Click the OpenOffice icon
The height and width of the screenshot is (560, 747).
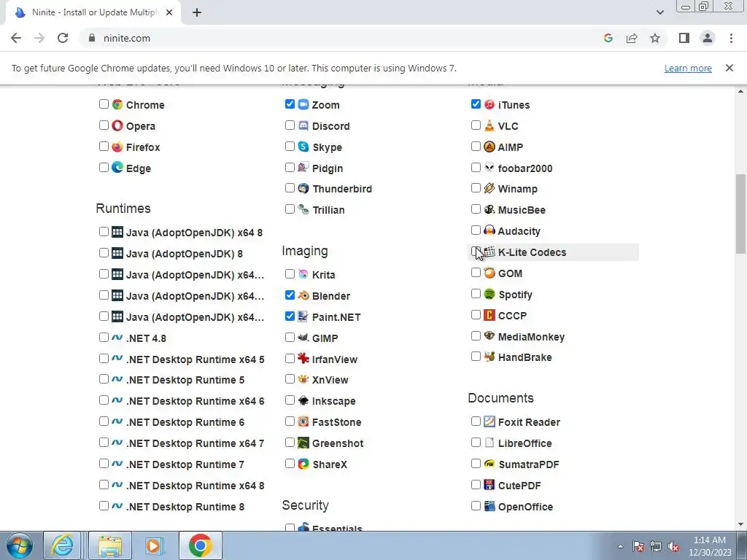pos(489,506)
